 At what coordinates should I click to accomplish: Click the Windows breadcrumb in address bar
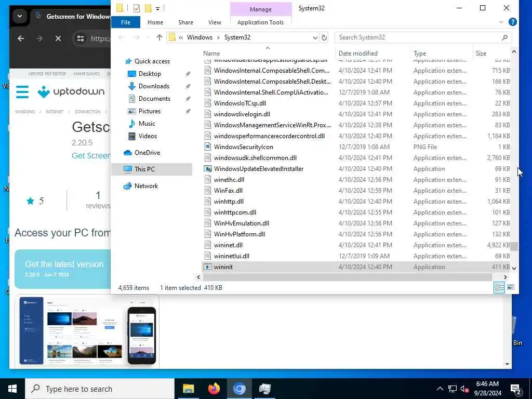click(199, 37)
